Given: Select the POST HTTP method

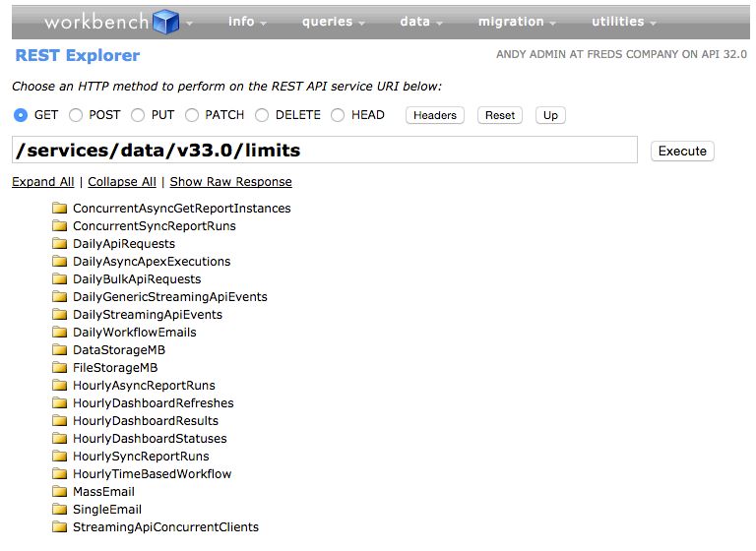Looking at the screenshot, I should 76,115.
